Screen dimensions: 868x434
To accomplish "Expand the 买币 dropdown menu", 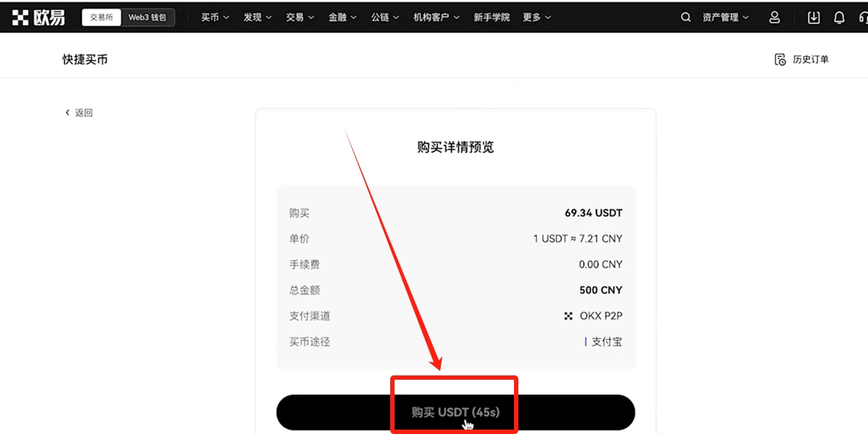I will [x=215, y=17].
